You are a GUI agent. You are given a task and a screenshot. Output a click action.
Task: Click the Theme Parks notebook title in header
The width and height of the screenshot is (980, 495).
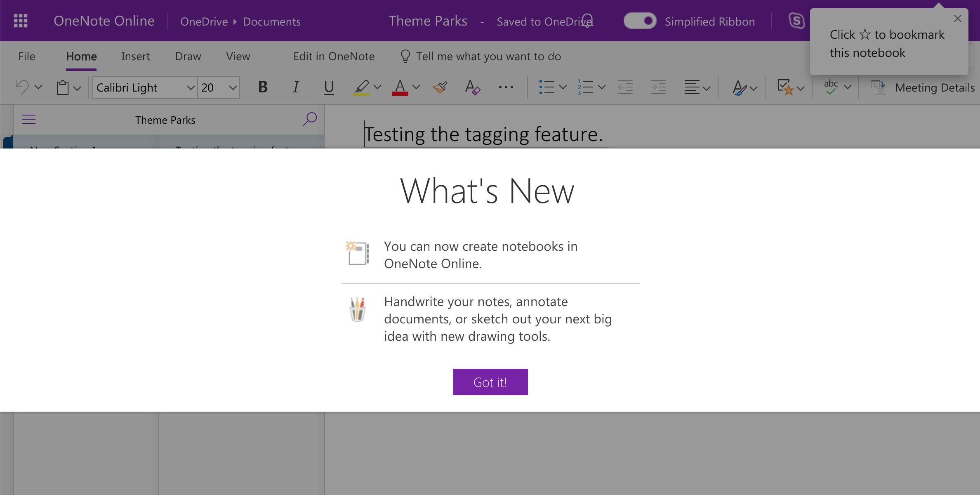click(428, 21)
